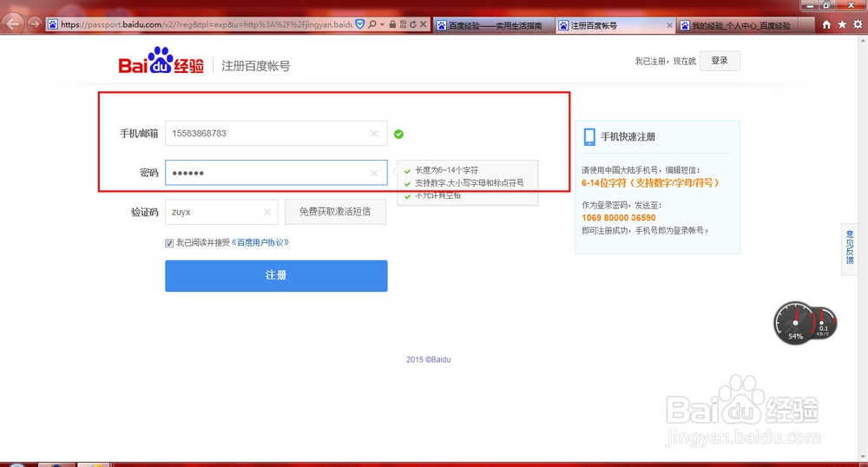Click the blue 注册 register button
868x467 pixels.
276,275
